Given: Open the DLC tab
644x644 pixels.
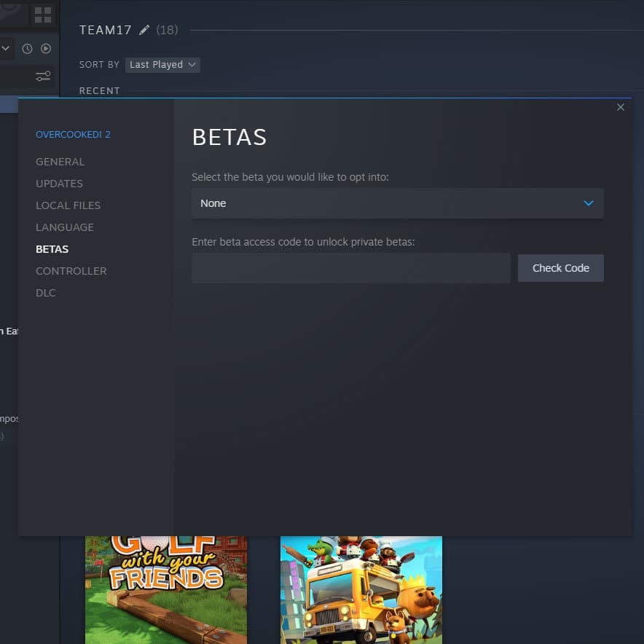Looking at the screenshot, I should 46,293.
